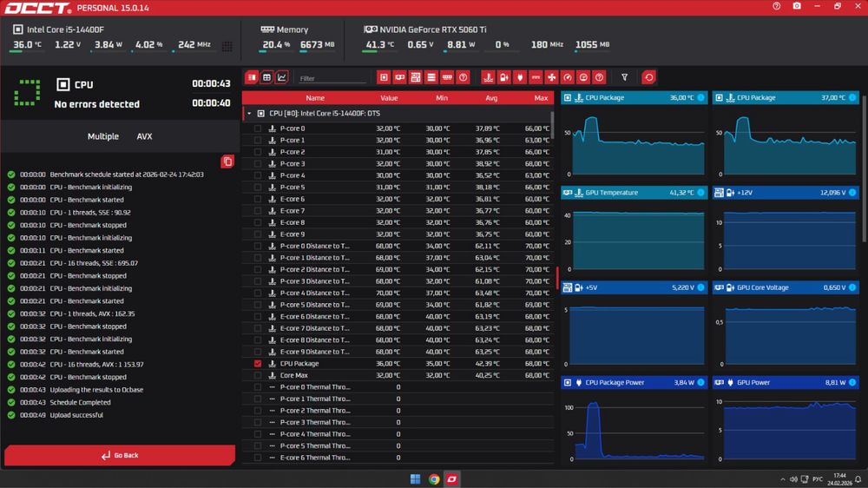Check the E-core 9 temperature checkbox

[x=258, y=234]
